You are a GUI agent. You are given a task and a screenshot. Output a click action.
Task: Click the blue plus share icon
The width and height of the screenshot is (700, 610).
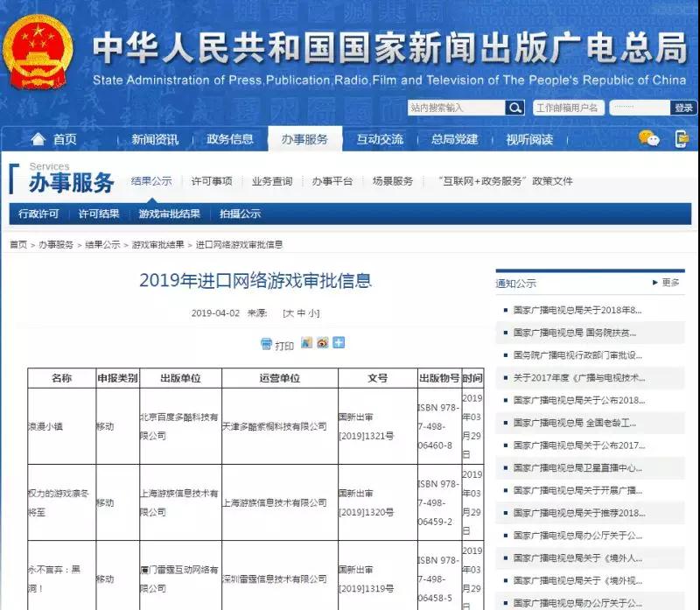click(x=339, y=343)
